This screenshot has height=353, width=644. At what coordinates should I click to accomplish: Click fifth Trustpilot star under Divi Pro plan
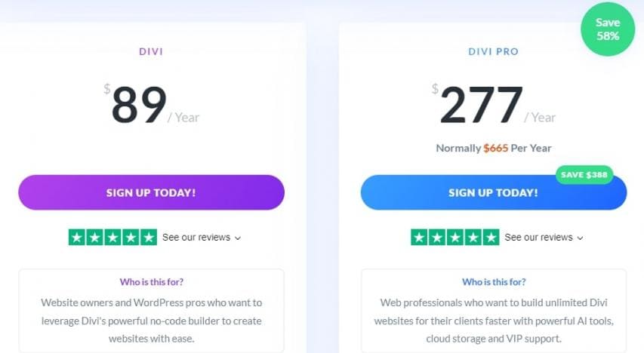pyautogui.click(x=491, y=238)
